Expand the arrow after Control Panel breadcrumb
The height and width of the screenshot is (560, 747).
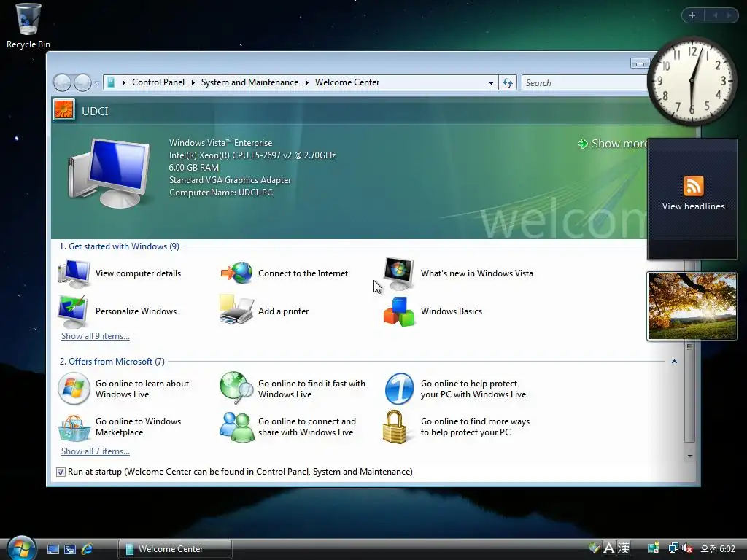(193, 82)
